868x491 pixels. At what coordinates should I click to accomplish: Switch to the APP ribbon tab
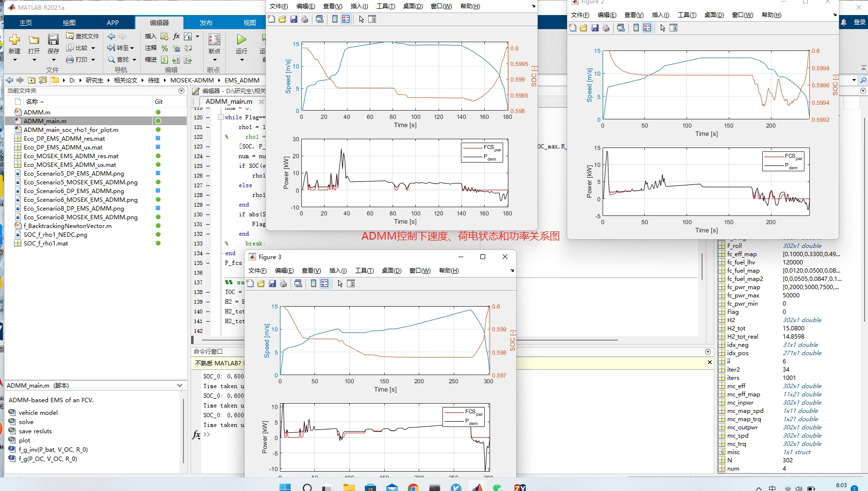point(113,23)
